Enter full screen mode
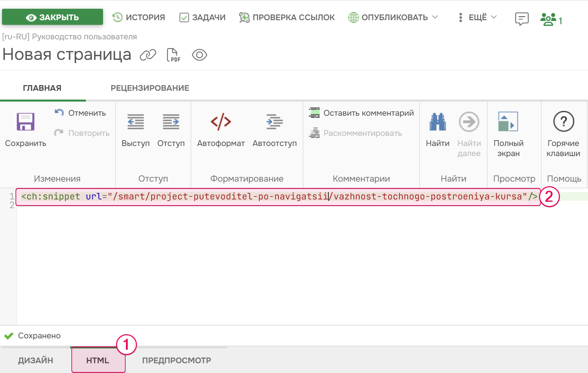Screen dimensions: 588x373 coord(508,122)
